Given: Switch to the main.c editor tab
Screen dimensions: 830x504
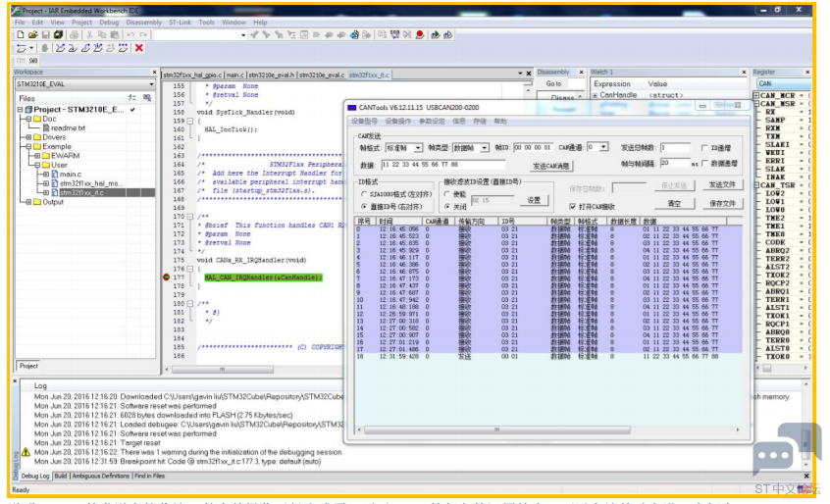Looking at the screenshot, I should [x=235, y=76].
